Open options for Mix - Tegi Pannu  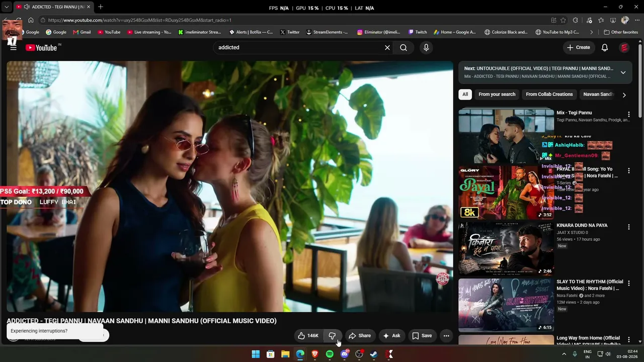(628, 115)
